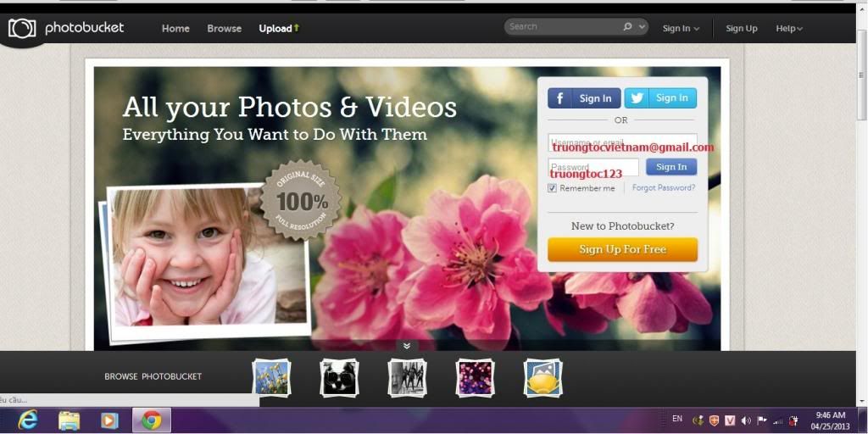
Task: Open the flower photo thumbnail in browse bar
Action: point(271,377)
